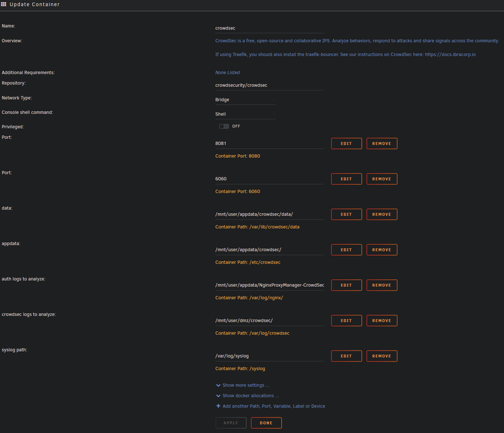Toggle the Privileged switch

coord(224,126)
